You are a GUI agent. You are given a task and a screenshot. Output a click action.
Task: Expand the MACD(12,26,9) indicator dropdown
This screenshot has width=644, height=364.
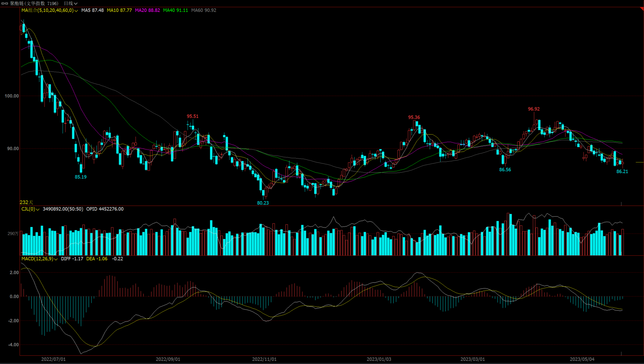[x=56, y=259]
